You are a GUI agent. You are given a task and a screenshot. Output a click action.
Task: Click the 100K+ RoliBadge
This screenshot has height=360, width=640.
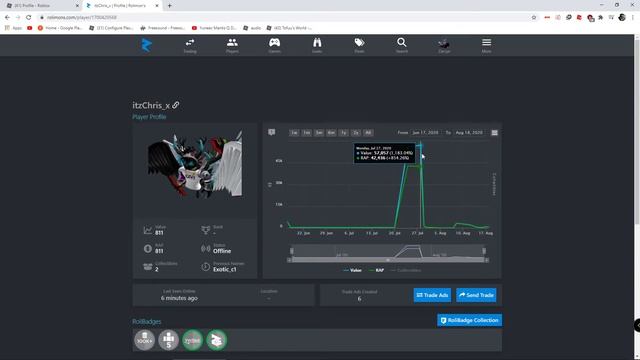click(x=144, y=340)
